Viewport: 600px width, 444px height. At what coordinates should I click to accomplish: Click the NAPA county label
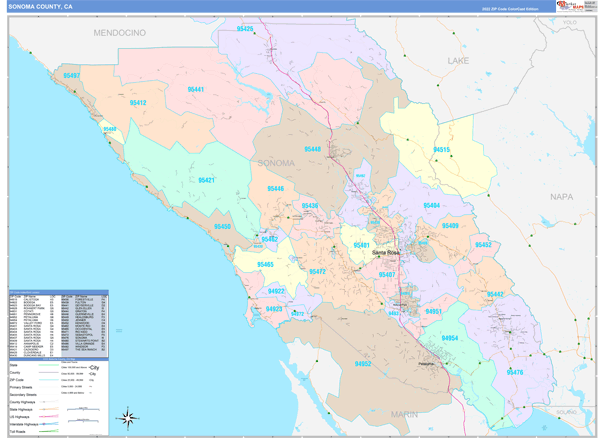(x=561, y=197)
